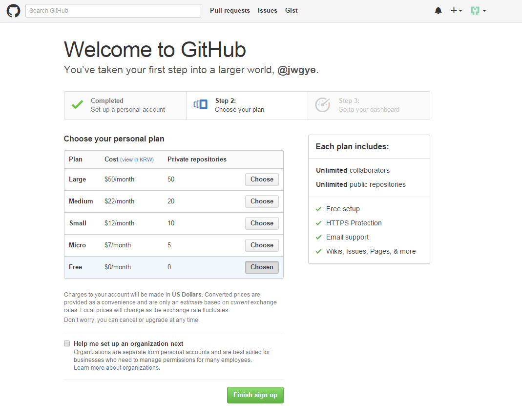Choose the Micro $7/month plan

coord(262,245)
